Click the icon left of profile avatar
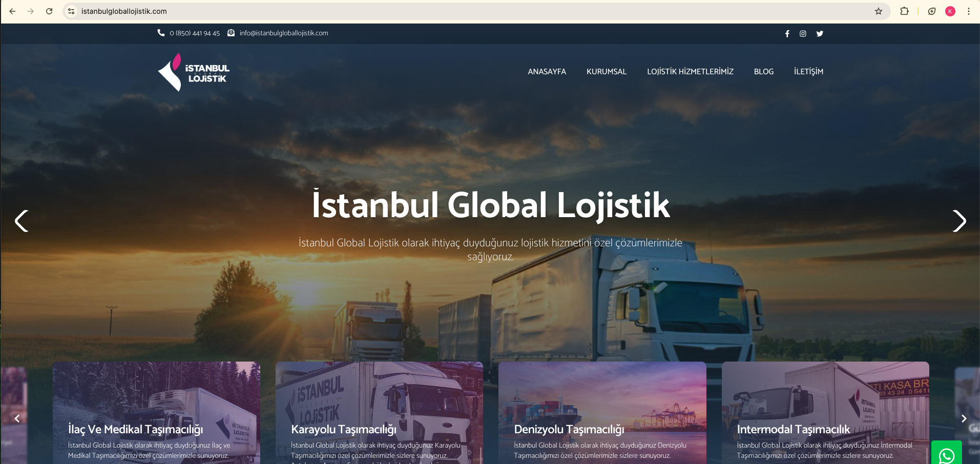Screen dimensions: 980x464 coord(932,11)
